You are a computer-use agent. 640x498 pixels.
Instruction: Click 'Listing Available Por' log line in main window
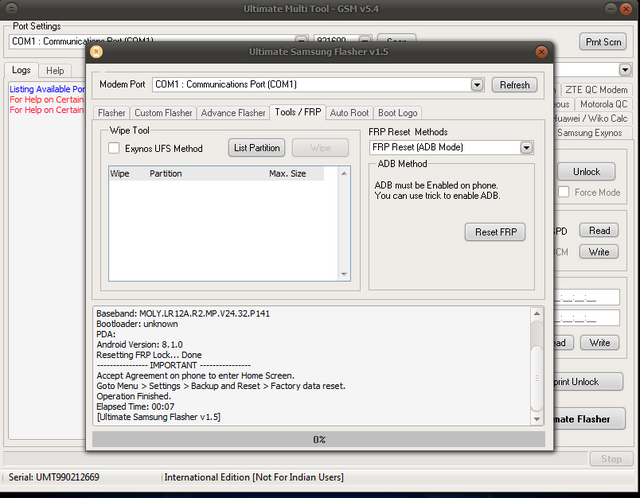(47, 89)
